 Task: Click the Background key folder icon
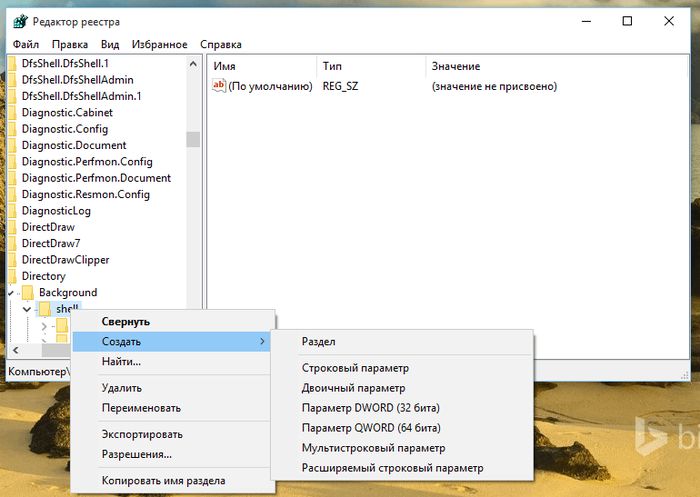(x=29, y=293)
